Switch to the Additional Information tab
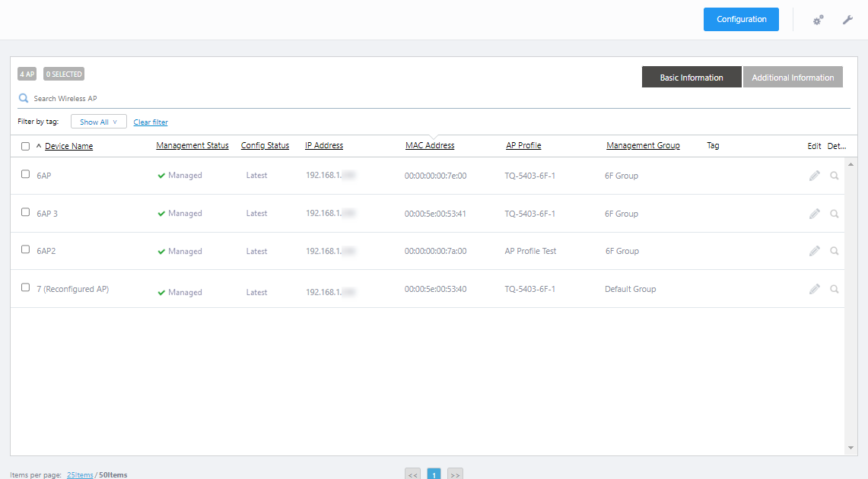The width and height of the screenshot is (868, 479). [793, 78]
